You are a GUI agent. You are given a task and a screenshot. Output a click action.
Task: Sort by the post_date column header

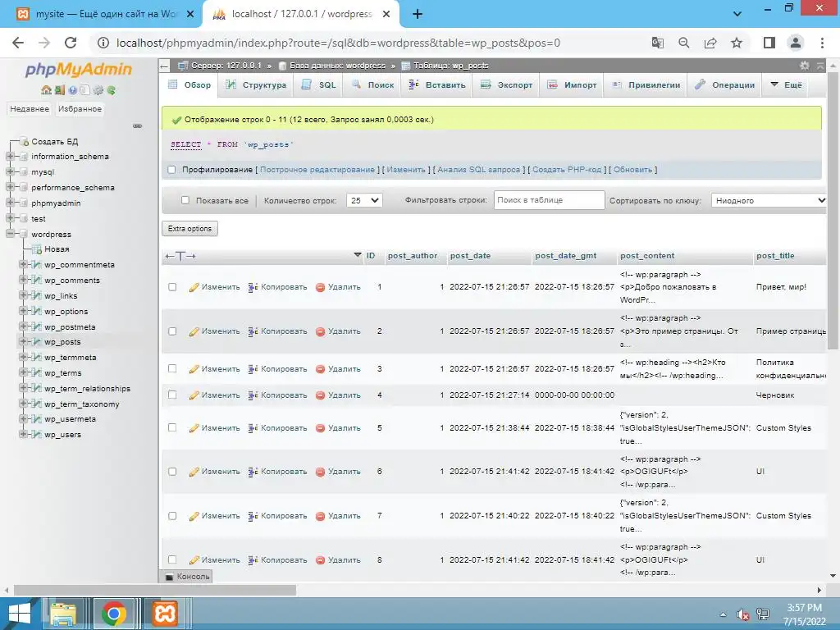470,256
